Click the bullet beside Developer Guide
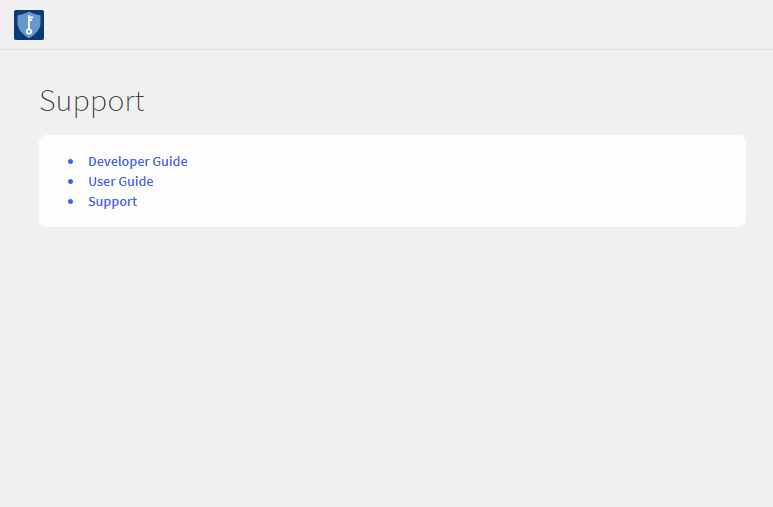Image resolution: width=773 pixels, height=507 pixels. tap(70, 161)
